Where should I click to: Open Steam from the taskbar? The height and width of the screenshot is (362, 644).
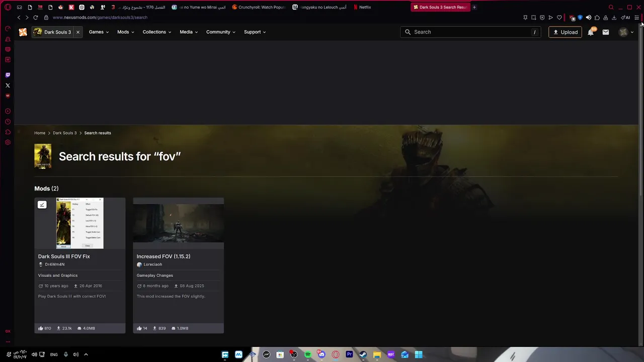point(363,354)
